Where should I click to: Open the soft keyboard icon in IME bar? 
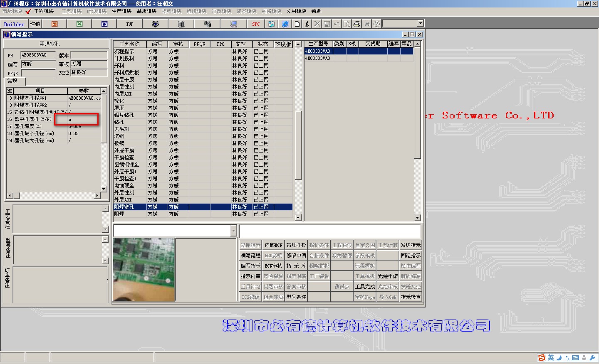575,358
